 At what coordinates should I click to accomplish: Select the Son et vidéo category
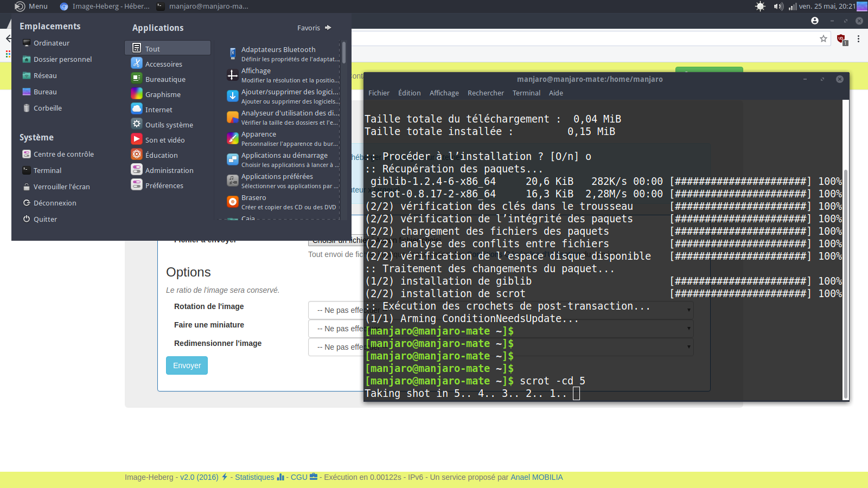[164, 140]
